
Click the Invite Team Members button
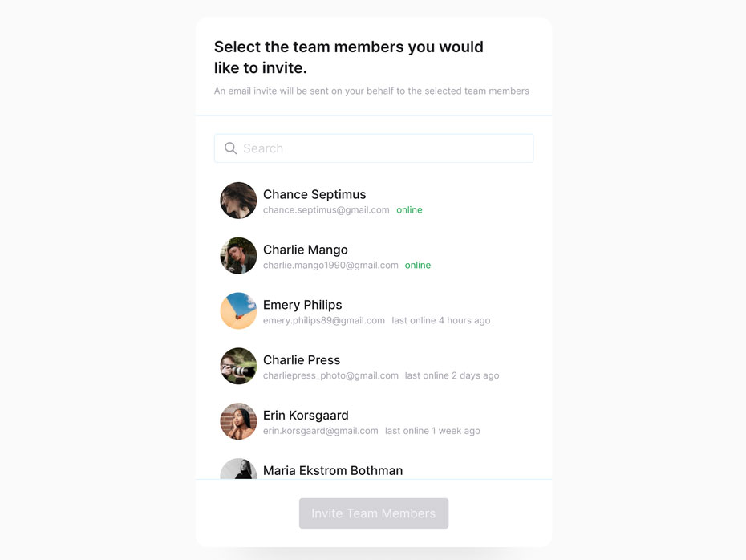(x=373, y=513)
